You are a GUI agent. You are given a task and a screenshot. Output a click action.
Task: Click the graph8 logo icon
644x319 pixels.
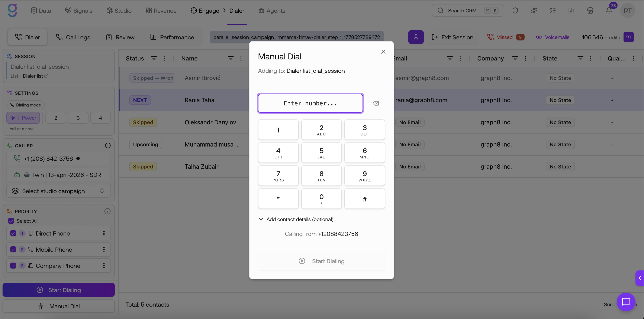click(x=12, y=10)
